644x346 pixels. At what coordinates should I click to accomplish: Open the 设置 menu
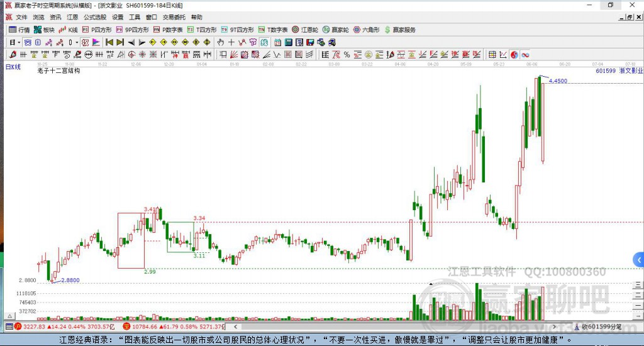click(118, 17)
